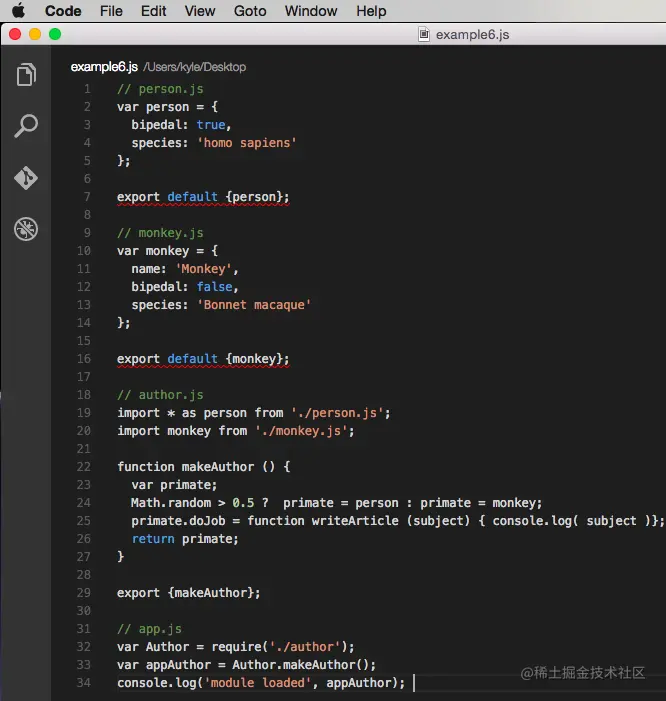
Task: Maximize the window with green button
Action: pyautogui.click(x=55, y=34)
